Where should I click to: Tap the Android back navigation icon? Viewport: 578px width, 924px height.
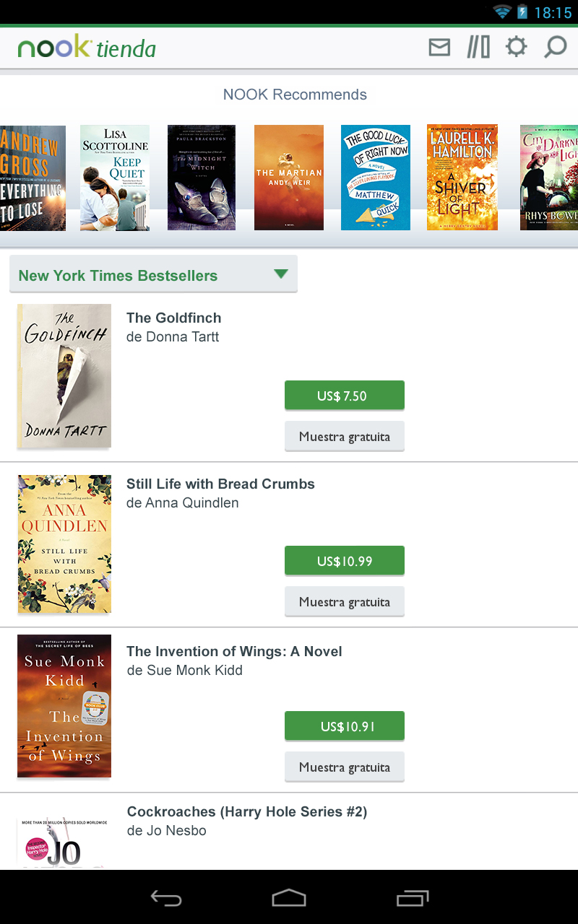[x=165, y=898]
